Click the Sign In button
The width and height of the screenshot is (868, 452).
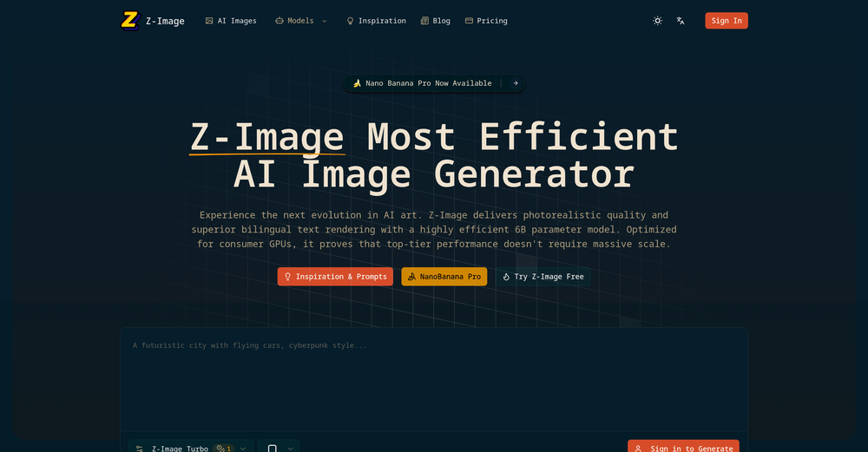727,21
